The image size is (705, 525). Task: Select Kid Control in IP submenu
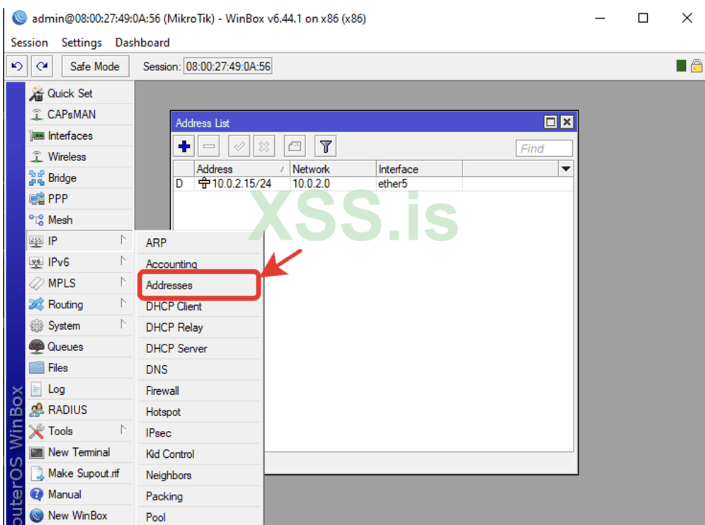click(x=199, y=454)
